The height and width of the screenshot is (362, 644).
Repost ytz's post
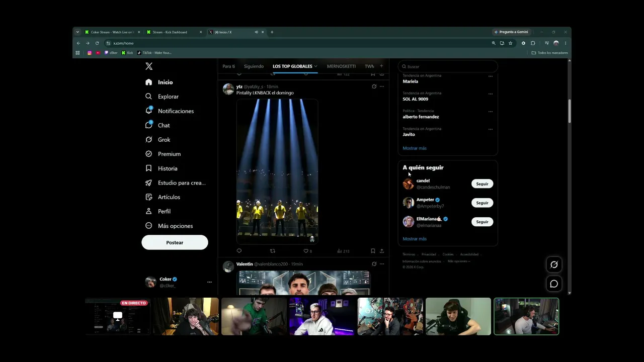[x=273, y=251]
